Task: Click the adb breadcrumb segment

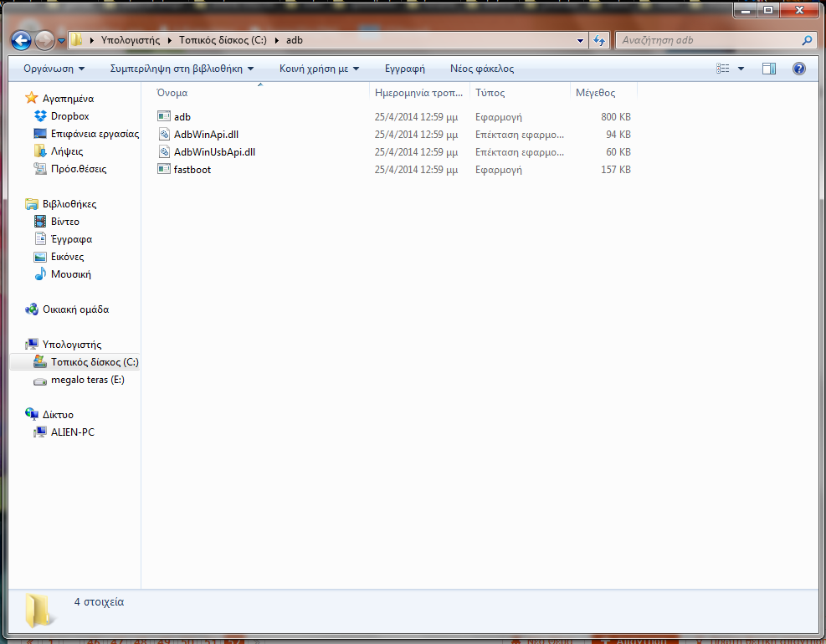Action: click(x=295, y=40)
